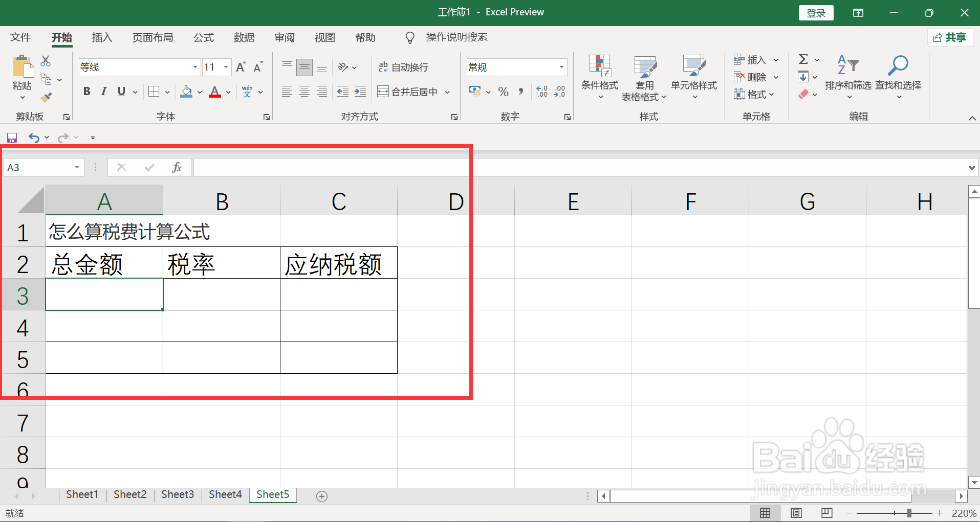980x522 pixels.
Task: Click zoom slider handle in status bar
Action: point(909,513)
